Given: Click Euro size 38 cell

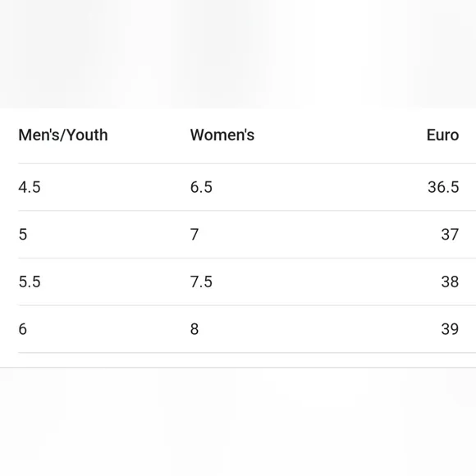Looking at the screenshot, I should pyautogui.click(x=450, y=281).
